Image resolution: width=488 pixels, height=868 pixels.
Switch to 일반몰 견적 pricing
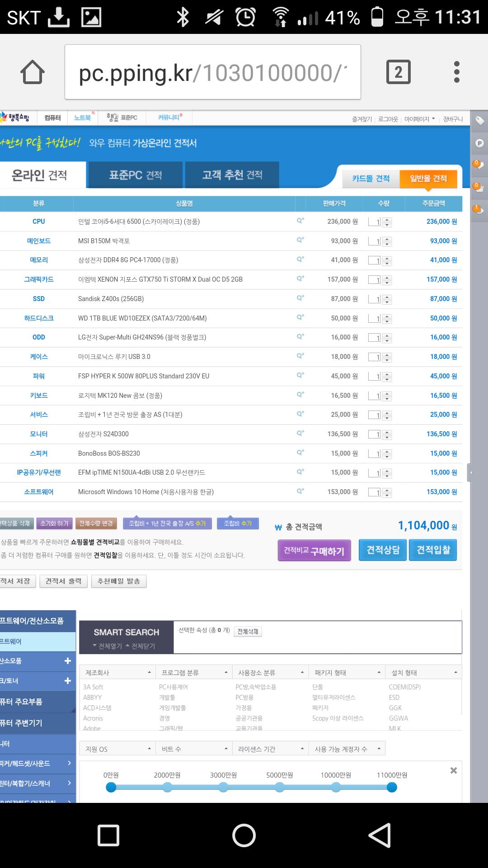[428, 179]
